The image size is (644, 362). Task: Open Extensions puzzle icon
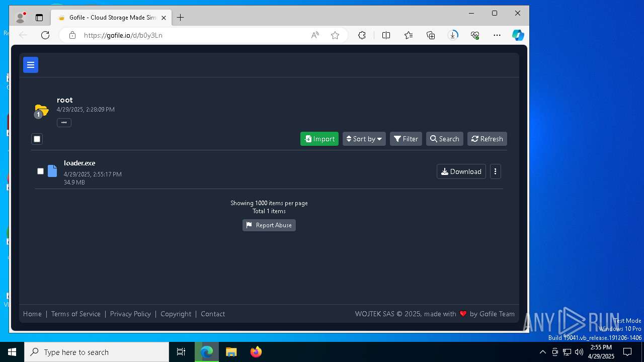[362, 35]
